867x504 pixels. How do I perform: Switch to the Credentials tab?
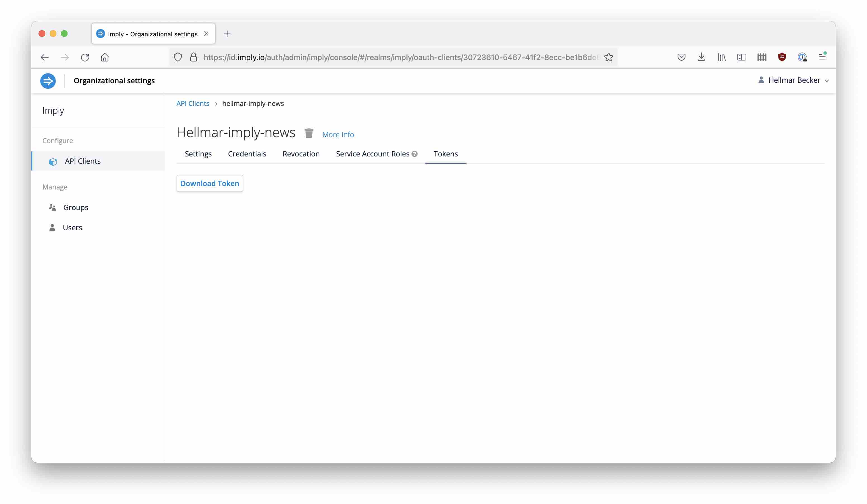247,154
